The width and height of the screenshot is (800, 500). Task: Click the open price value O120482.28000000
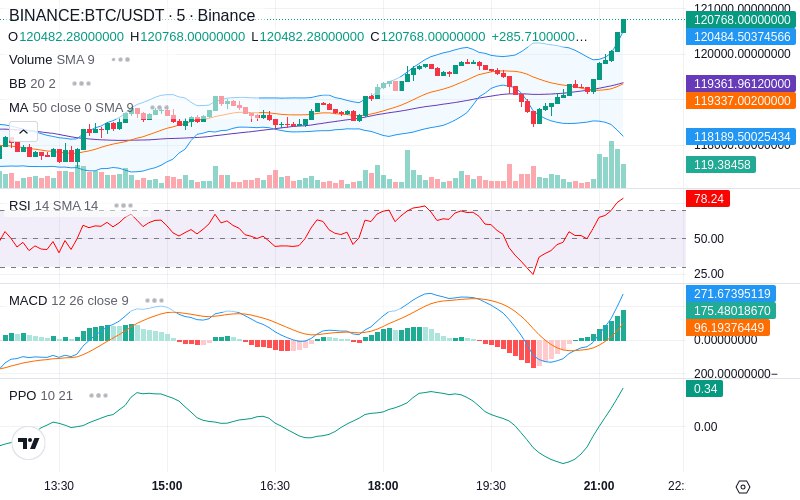(66, 37)
